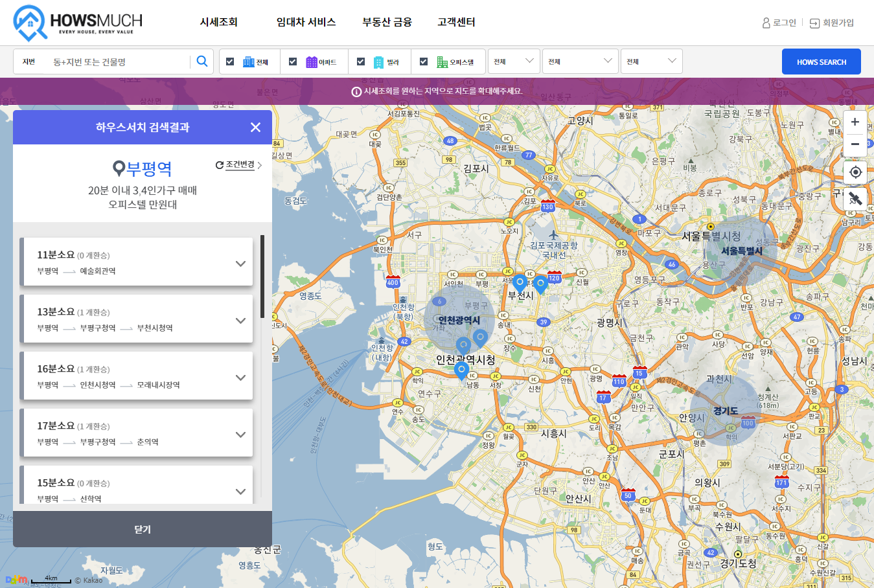Open the first 전체 dropdown
The height and width of the screenshot is (588, 874).
(x=514, y=62)
